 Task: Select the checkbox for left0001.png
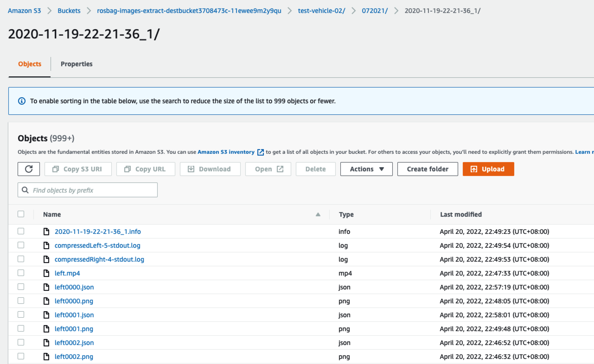pyautogui.click(x=21, y=328)
